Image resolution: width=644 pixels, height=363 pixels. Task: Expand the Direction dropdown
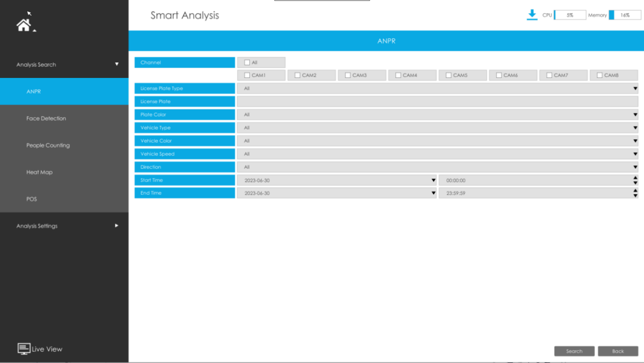click(438, 168)
